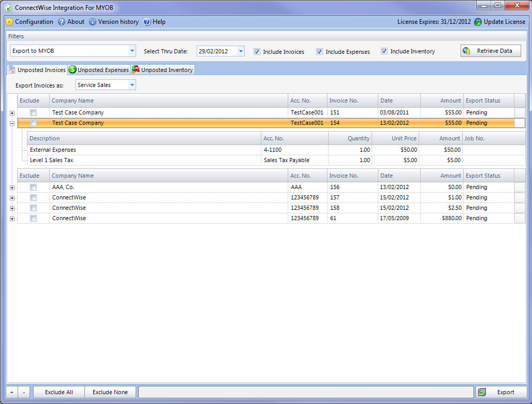Expand AAA, Co. invoice 156 row
Screen dimensions: 532x404
12,187
